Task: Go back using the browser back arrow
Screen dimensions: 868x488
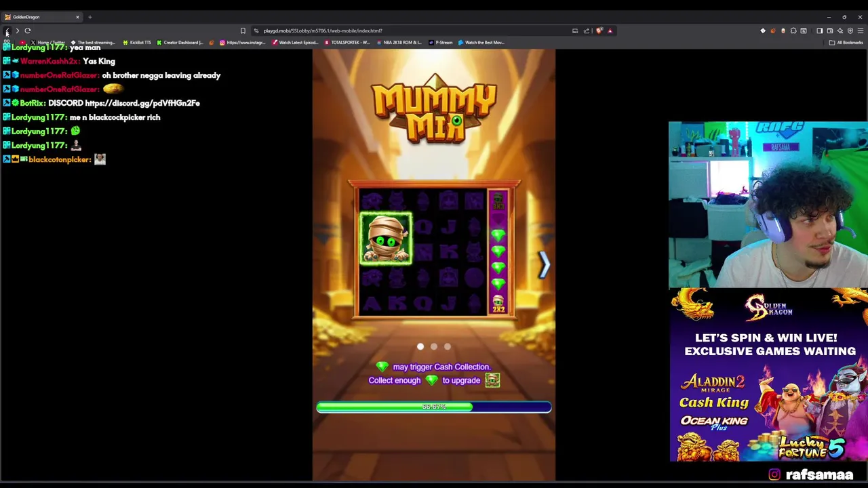Action: click(x=7, y=30)
